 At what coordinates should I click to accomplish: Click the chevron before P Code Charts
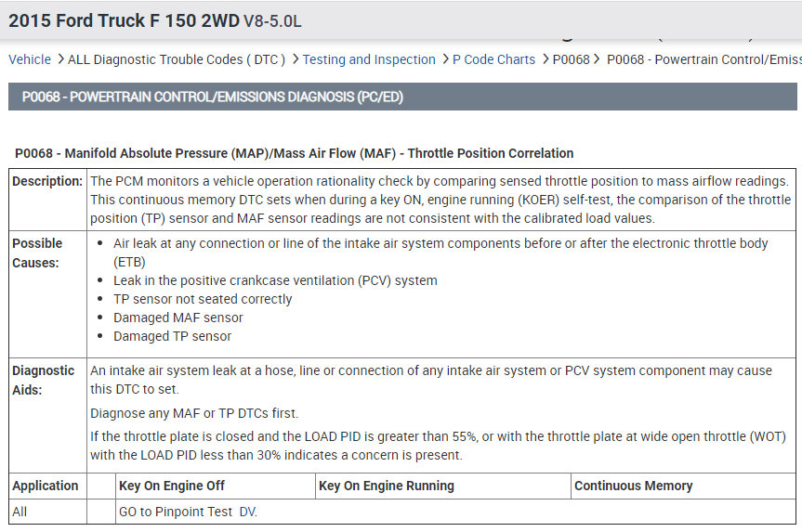pos(444,59)
